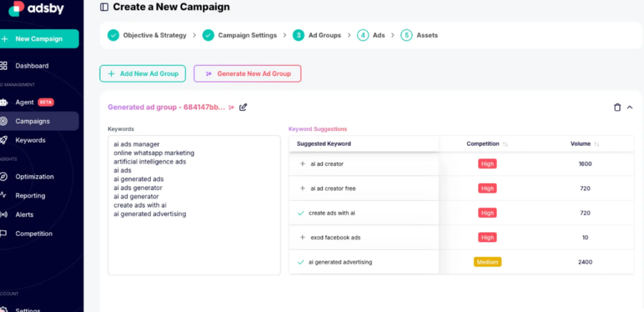Click the Keywords rocket icon
This screenshot has width=644, height=312.
click(4, 140)
